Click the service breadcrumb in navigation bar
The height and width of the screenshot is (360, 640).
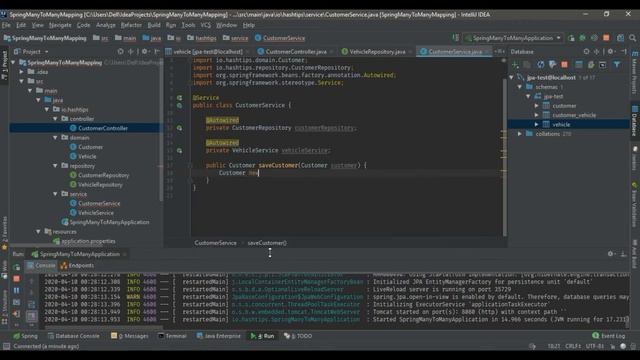[x=236, y=38]
